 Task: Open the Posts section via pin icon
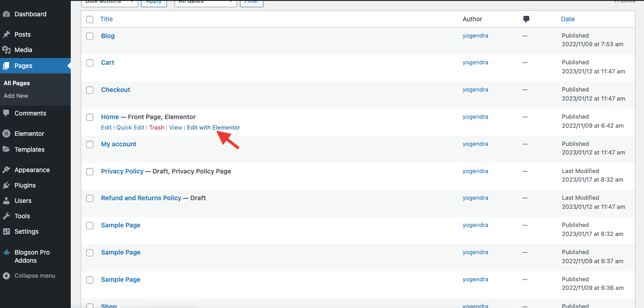[x=6, y=34]
